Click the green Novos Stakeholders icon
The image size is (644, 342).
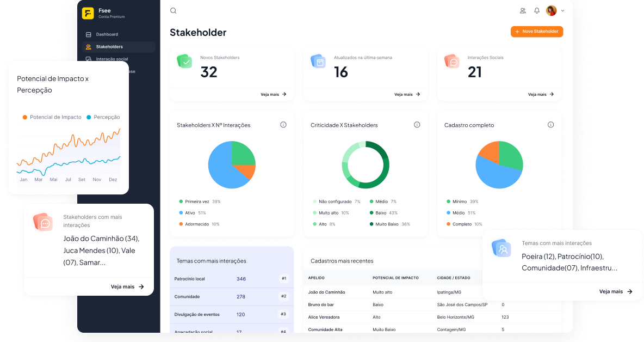(x=185, y=62)
